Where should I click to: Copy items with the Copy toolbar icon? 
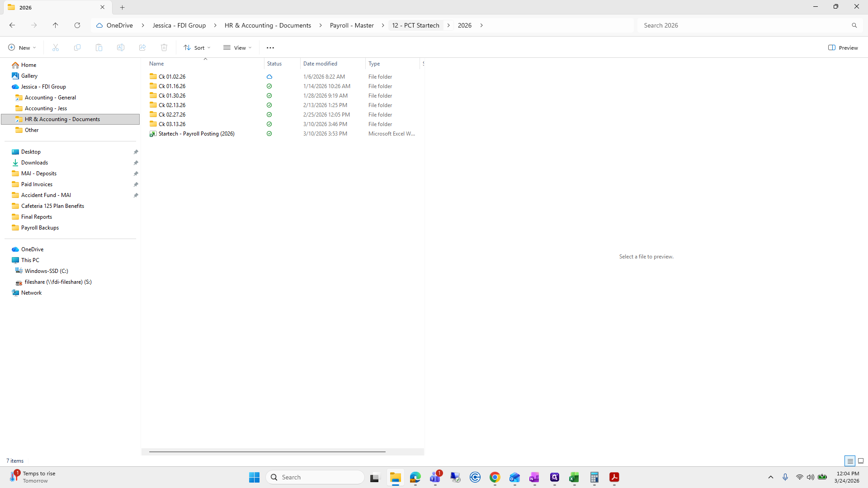[x=77, y=47]
